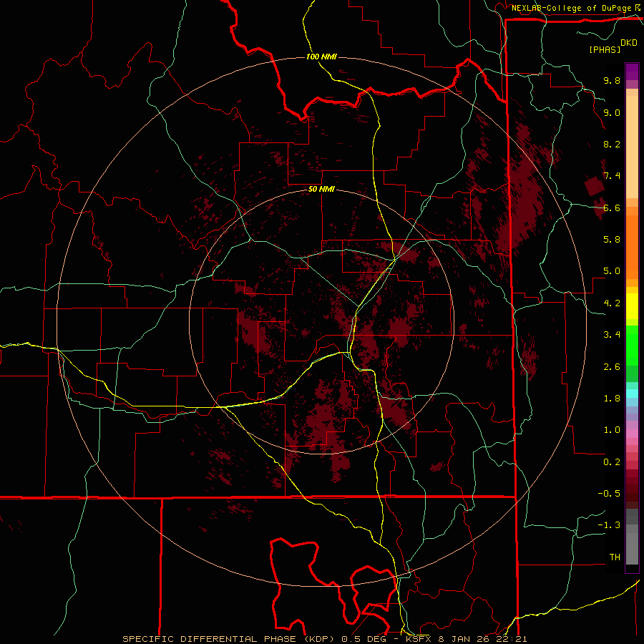
Task: Click the 50 NMI range ring label
Action: [x=321, y=189]
